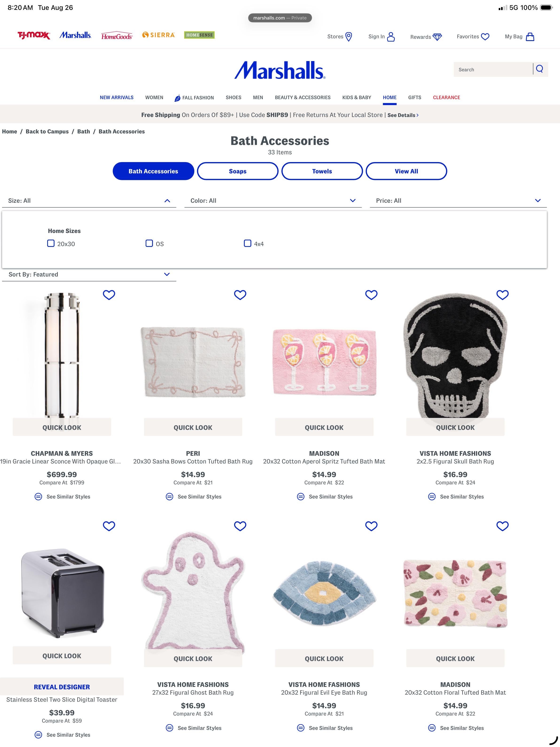Viewport: 560px width, 747px height.
Task: Check the 4x4 size checkbox
Action: 247,243
